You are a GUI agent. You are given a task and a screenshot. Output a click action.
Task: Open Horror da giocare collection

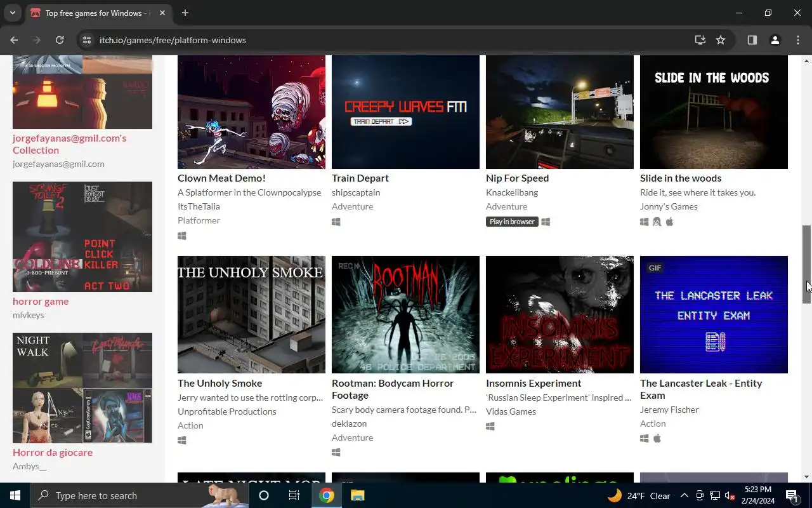click(x=53, y=453)
